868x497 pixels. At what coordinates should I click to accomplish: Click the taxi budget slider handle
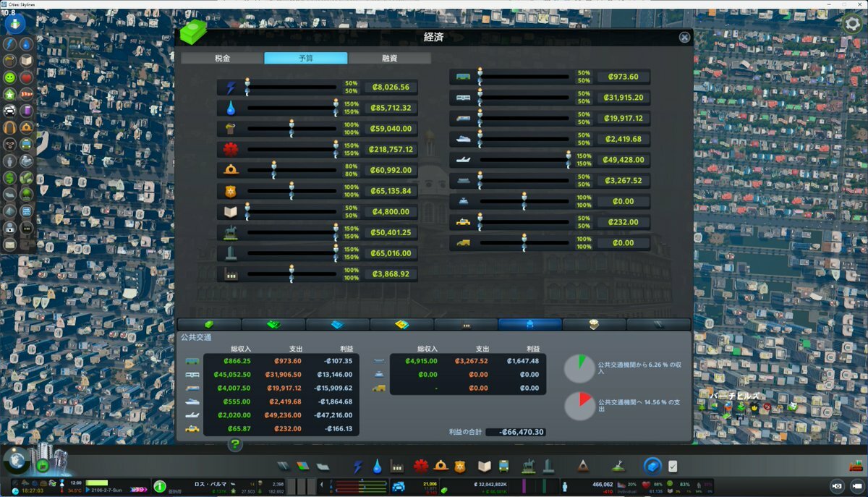480,221
